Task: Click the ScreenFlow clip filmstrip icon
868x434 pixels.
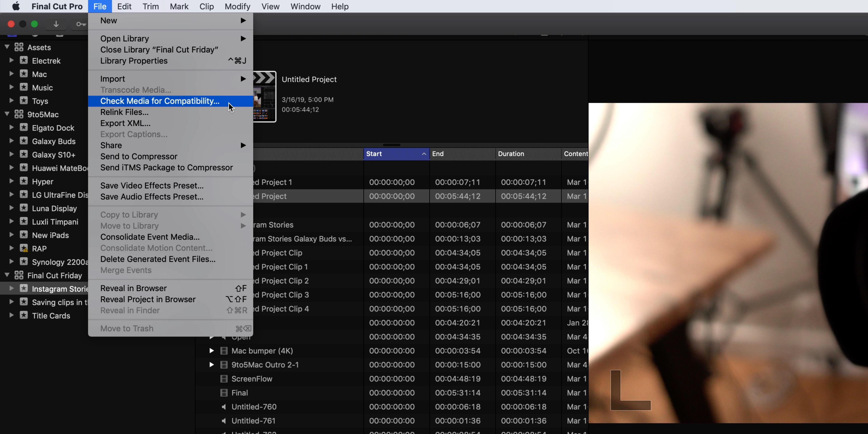Action: [x=224, y=379]
